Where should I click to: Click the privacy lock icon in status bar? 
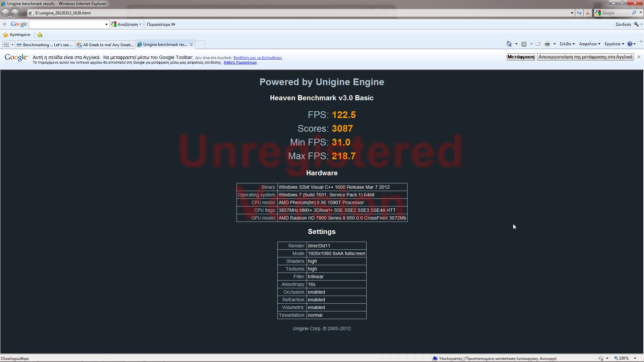pyautogui.click(x=600, y=358)
